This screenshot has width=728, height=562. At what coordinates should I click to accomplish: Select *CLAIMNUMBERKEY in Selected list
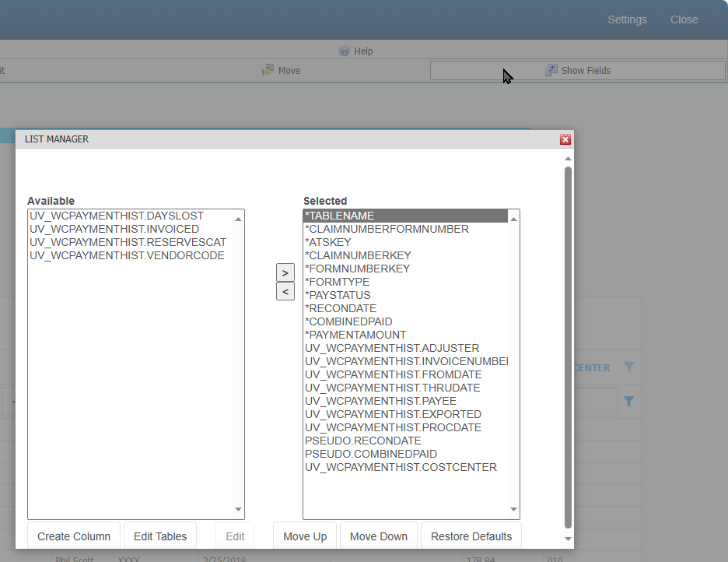(358, 255)
